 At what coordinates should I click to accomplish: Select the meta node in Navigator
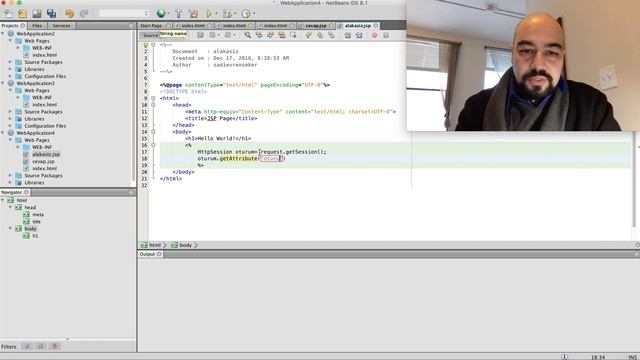click(38, 214)
